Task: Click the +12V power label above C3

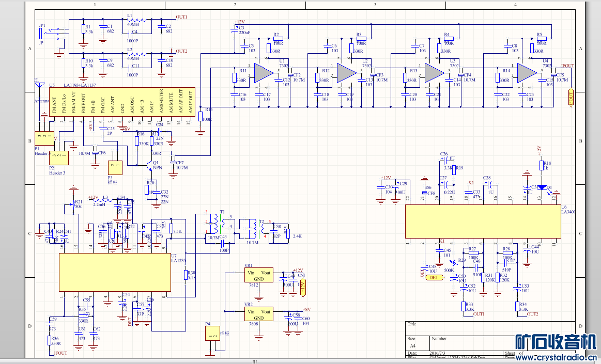Action: tap(239, 22)
